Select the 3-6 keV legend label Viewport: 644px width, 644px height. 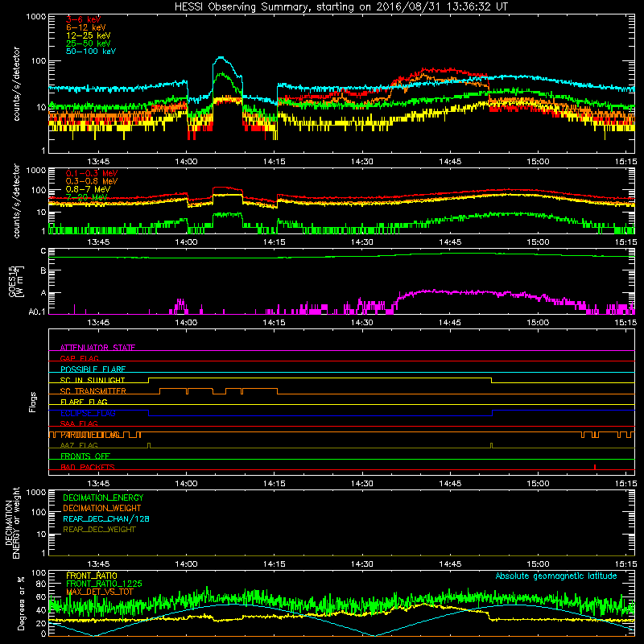click(83, 19)
